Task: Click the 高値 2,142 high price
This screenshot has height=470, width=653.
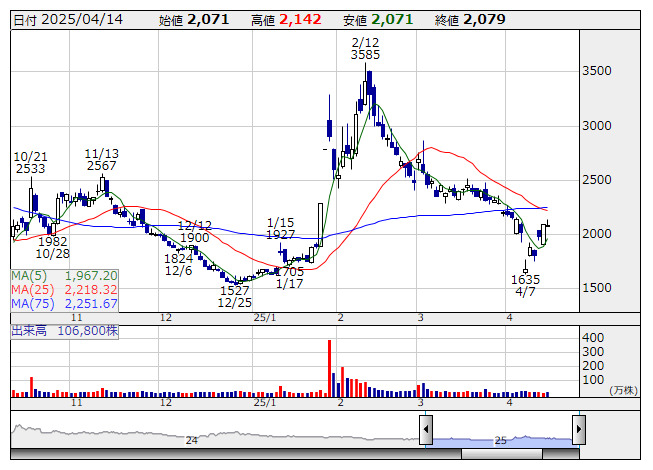Action: click(286, 19)
